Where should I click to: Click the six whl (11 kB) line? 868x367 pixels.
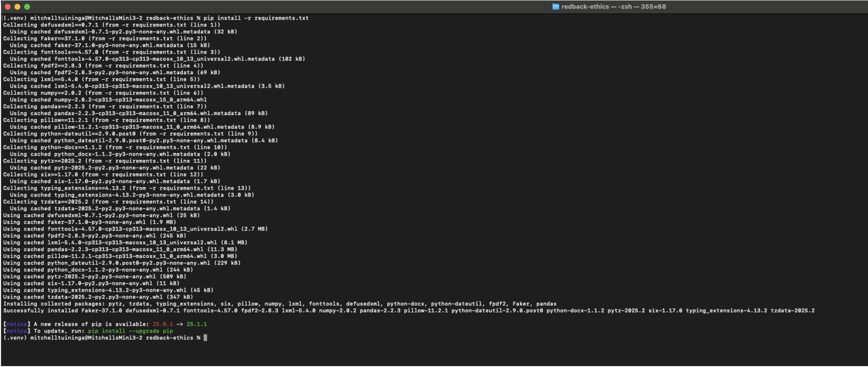91,283
